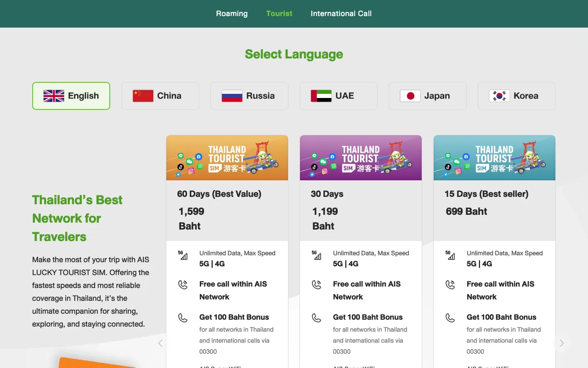This screenshot has width=588, height=368.
Task: Click "Thailand's Best Network for Travelers" heading
Action: [x=77, y=218]
